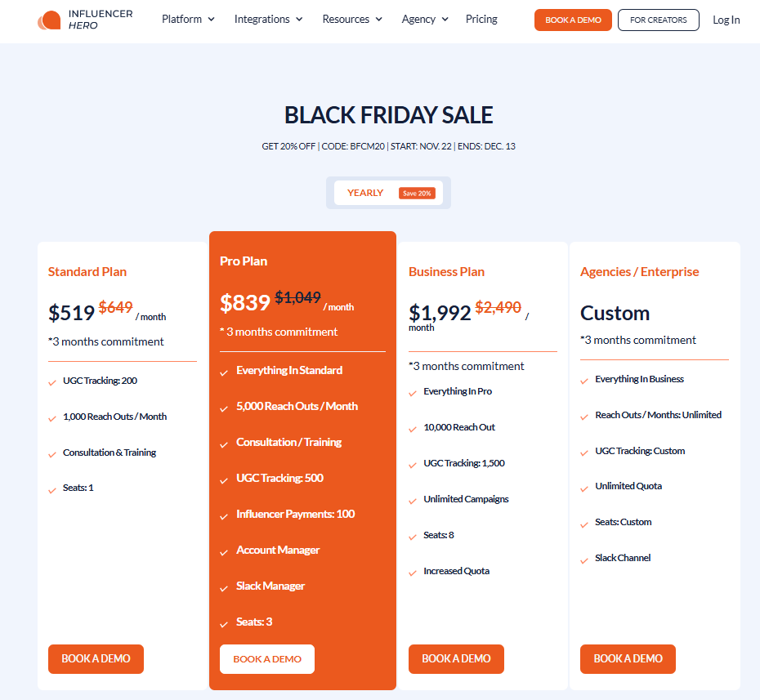Book a demo for the Pro Plan
760x700 pixels.
[266, 659]
